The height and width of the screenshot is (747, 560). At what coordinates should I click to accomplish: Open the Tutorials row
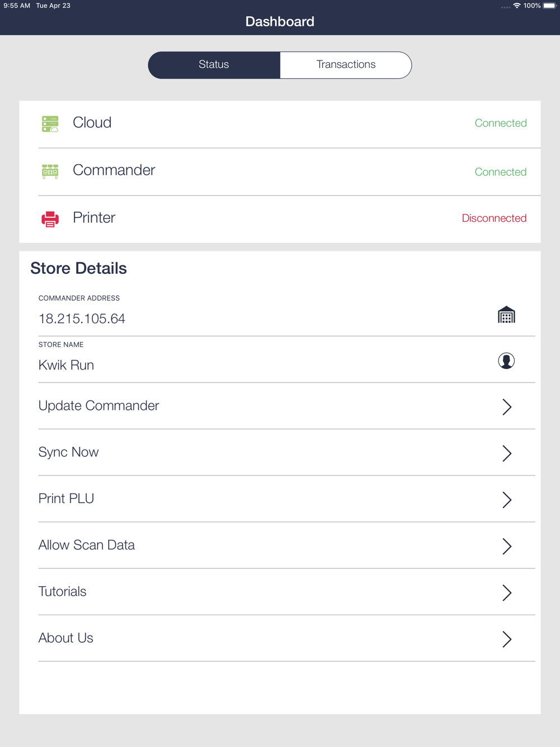pyautogui.click(x=287, y=592)
